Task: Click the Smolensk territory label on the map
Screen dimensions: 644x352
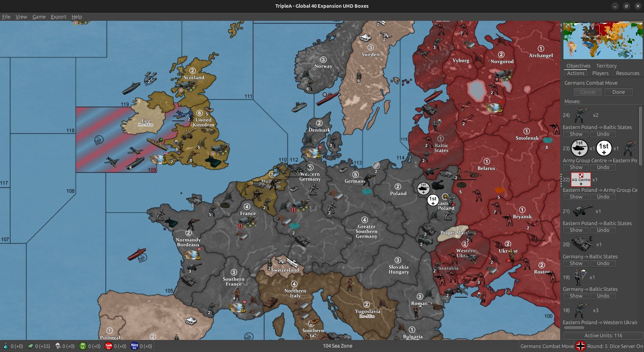Action: coord(527,138)
